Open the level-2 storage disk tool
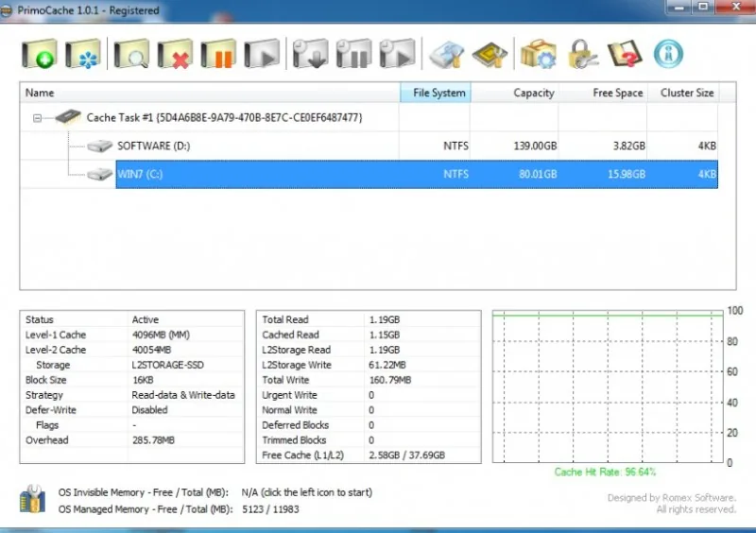This screenshot has height=533, width=756. (x=446, y=54)
